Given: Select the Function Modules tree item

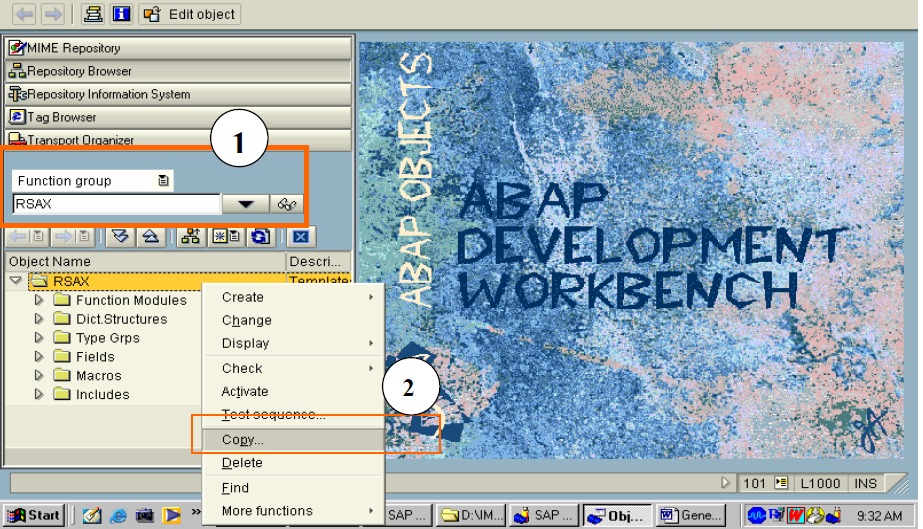Looking at the screenshot, I should click(131, 300).
